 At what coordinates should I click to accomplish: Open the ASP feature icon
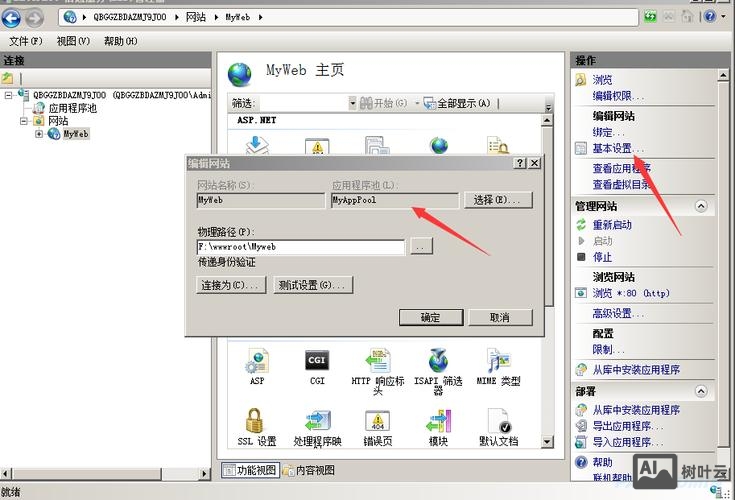(x=257, y=361)
